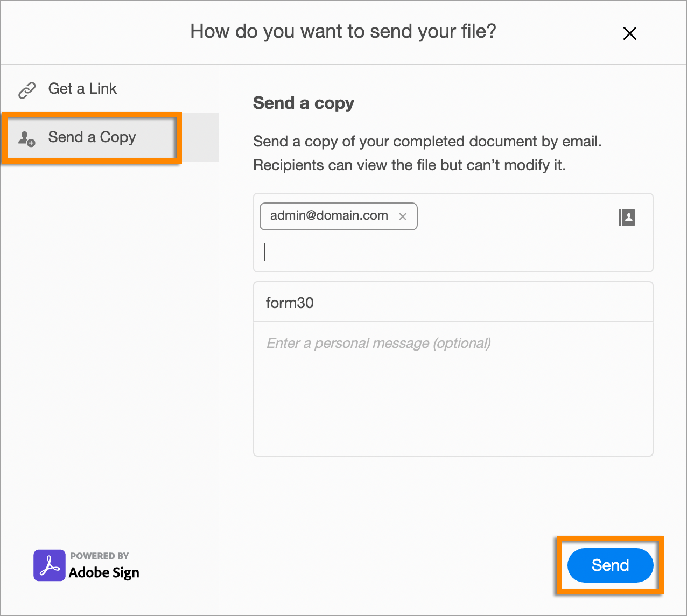Click the plus symbol on the person icon
This screenshot has height=616, width=687.
click(x=31, y=144)
